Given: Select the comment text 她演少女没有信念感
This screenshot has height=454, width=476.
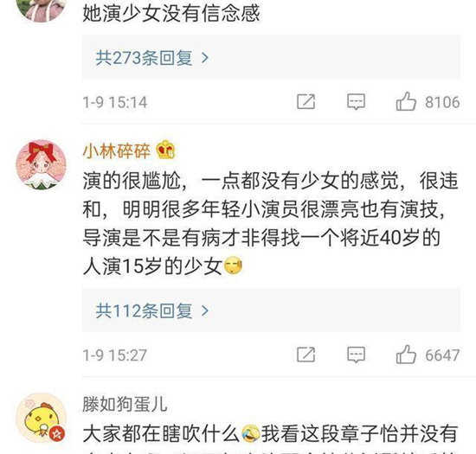Looking at the screenshot, I should click(171, 13).
